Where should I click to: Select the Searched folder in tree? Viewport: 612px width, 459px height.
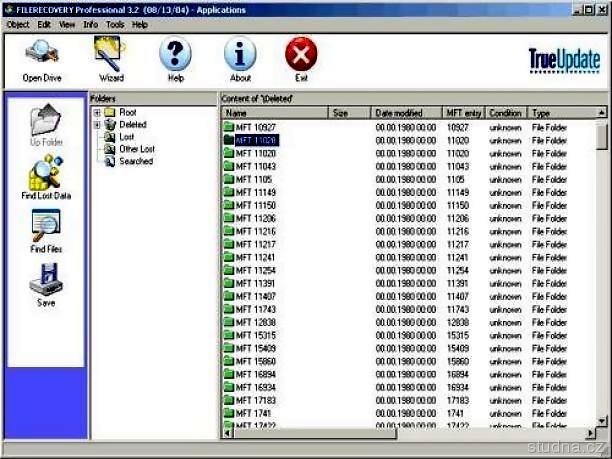coord(136,161)
